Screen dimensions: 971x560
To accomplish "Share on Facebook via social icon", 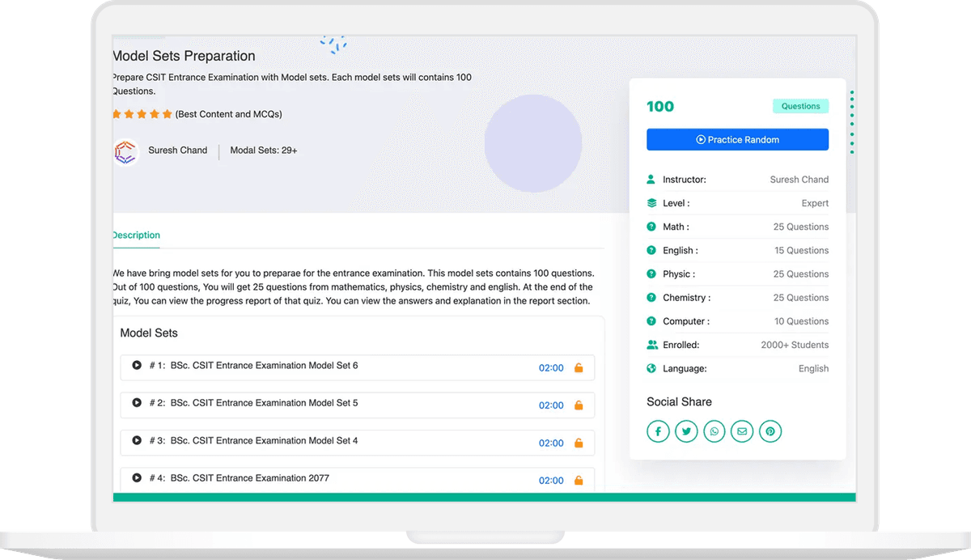I will pos(658,431).
